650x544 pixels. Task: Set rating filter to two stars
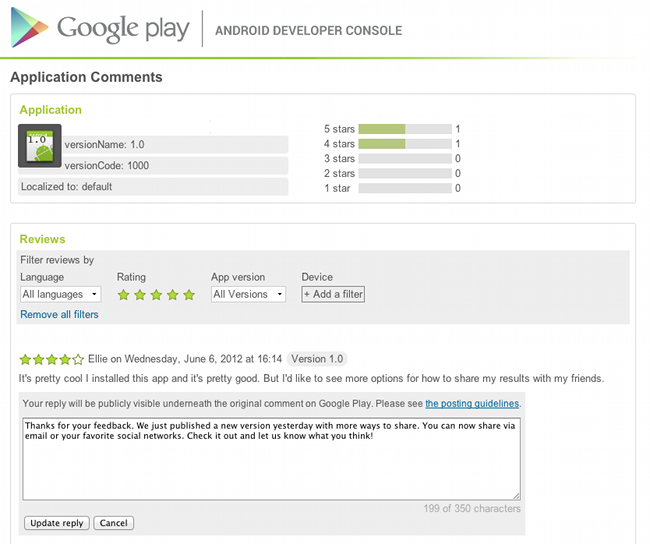[x=140, y=295]
